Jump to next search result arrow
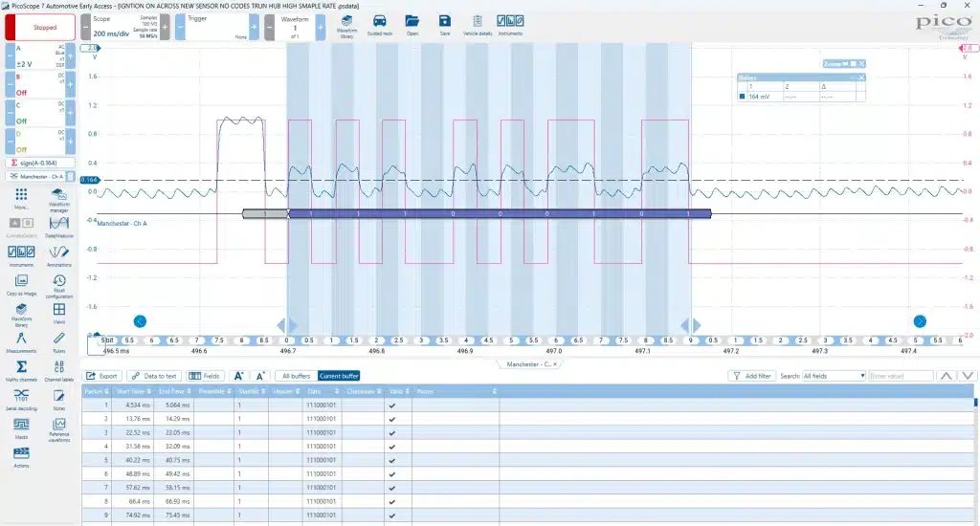This screenshot has width=980, height=526. coord(968,376)
